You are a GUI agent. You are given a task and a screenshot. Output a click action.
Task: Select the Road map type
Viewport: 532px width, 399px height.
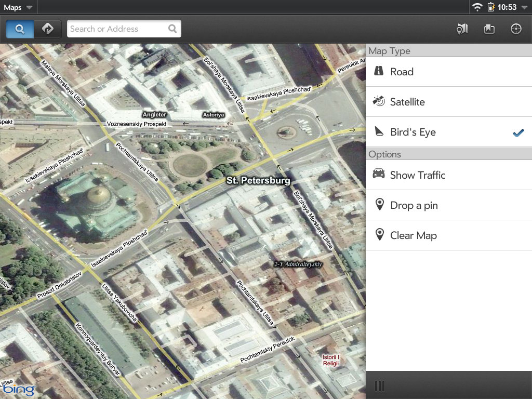[448, 72]
